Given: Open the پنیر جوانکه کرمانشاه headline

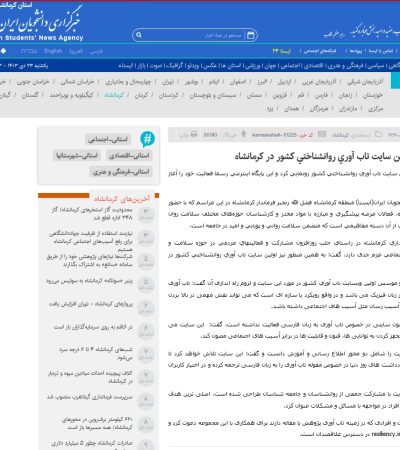Looking at the screenshot, I should click(x=89, y=281).
